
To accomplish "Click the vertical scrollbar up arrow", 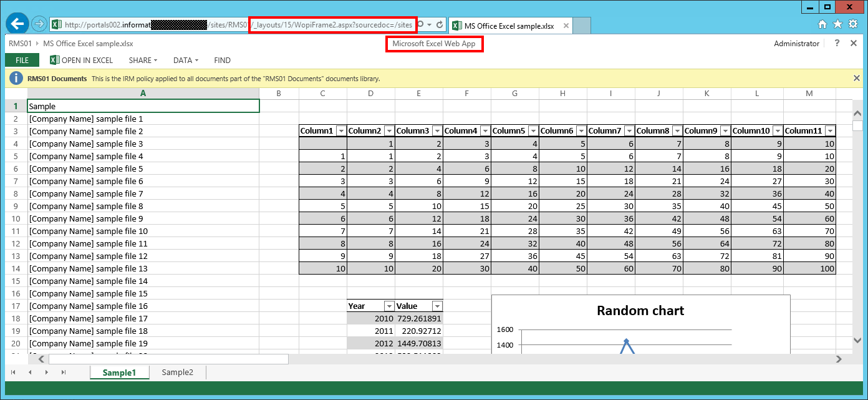I will pyautogui.click(x=857, y=115).
